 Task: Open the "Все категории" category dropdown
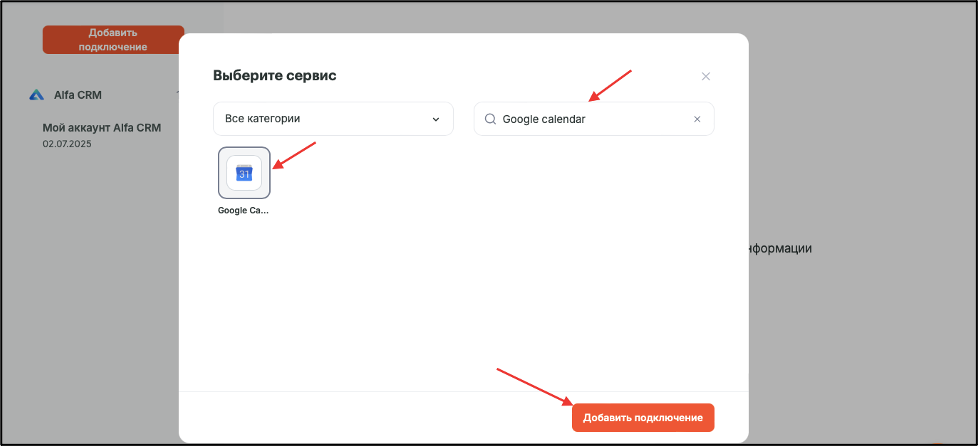pos(333,119)
